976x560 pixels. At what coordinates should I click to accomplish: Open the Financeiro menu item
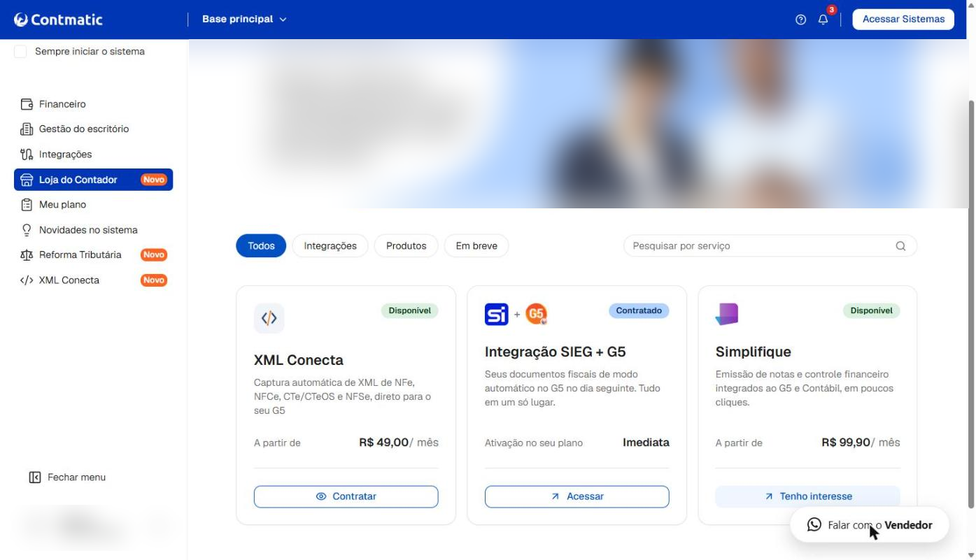(93, 104)
